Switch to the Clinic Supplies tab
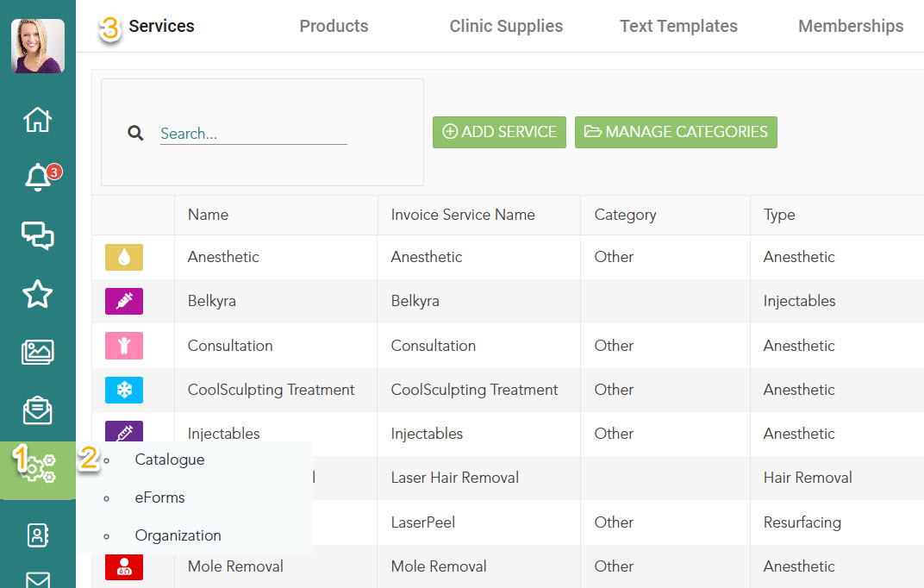The image size is (924, 588). click(x=506, y=27)
